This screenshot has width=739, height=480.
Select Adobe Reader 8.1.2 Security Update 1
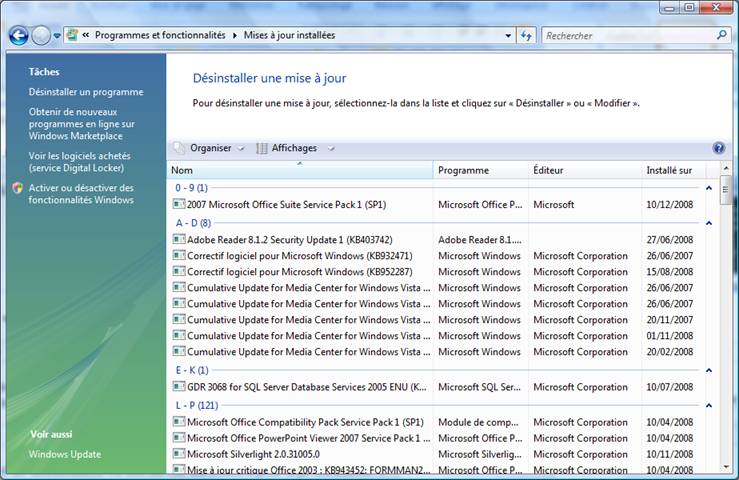pos(290,240)
